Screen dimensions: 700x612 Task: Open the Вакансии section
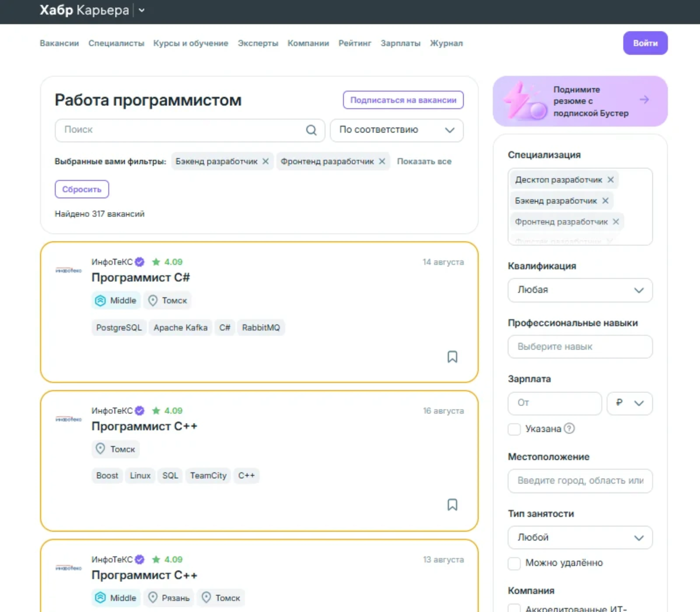tap(59, 43)
